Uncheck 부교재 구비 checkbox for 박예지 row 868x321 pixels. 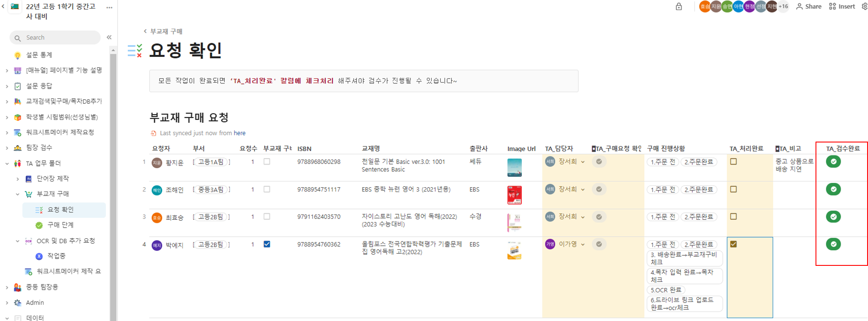[x=267, y=244]
